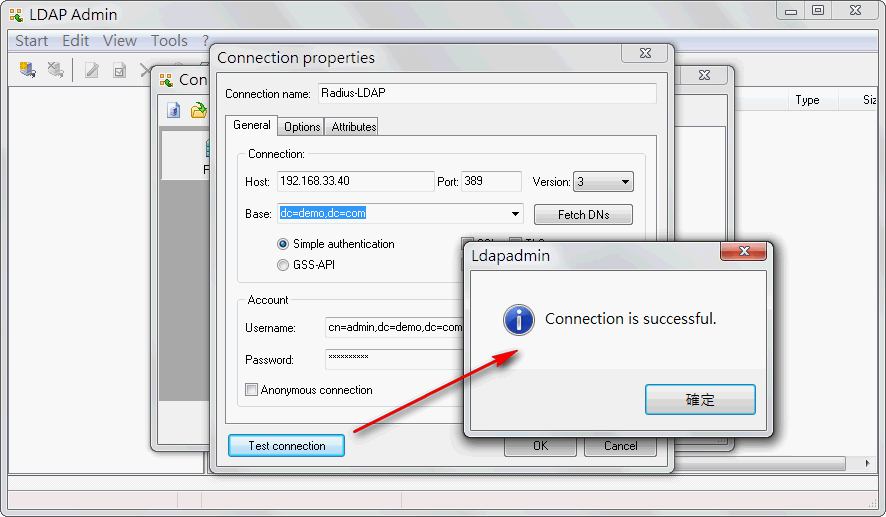Click the Password field
The image size is (886, 517).
[x=394, y=359]
